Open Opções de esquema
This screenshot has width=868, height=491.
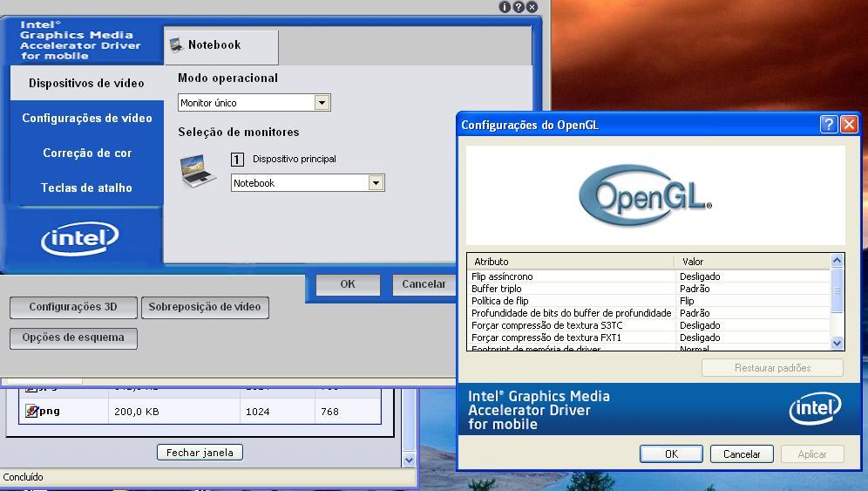tap(73, 338)
